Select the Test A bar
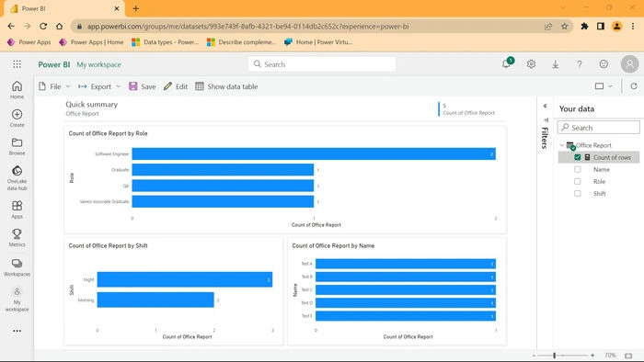This screenshot has height=362, width=644. (406, 264)
